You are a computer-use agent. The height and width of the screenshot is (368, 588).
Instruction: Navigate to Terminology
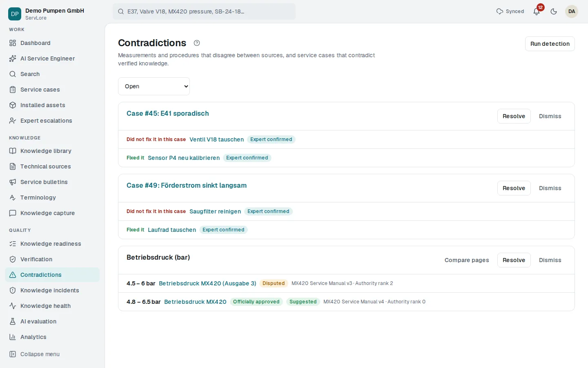[x=52, y=197]
